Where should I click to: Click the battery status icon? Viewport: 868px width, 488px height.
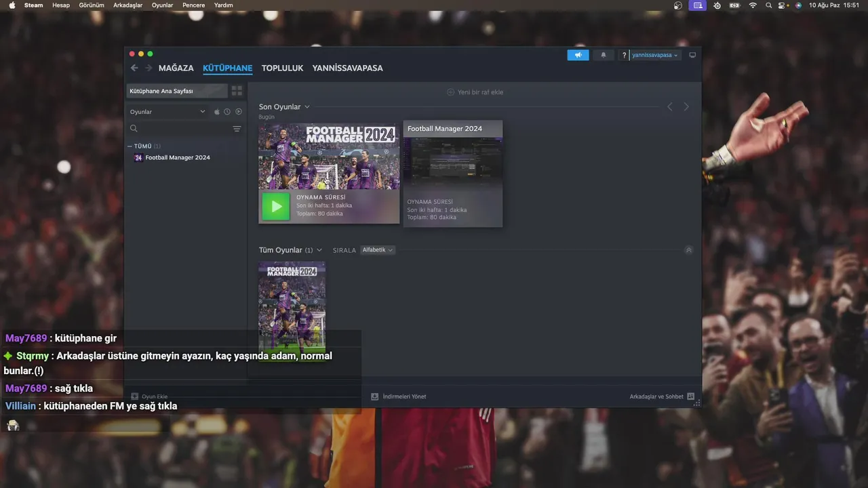coord(734,5)
